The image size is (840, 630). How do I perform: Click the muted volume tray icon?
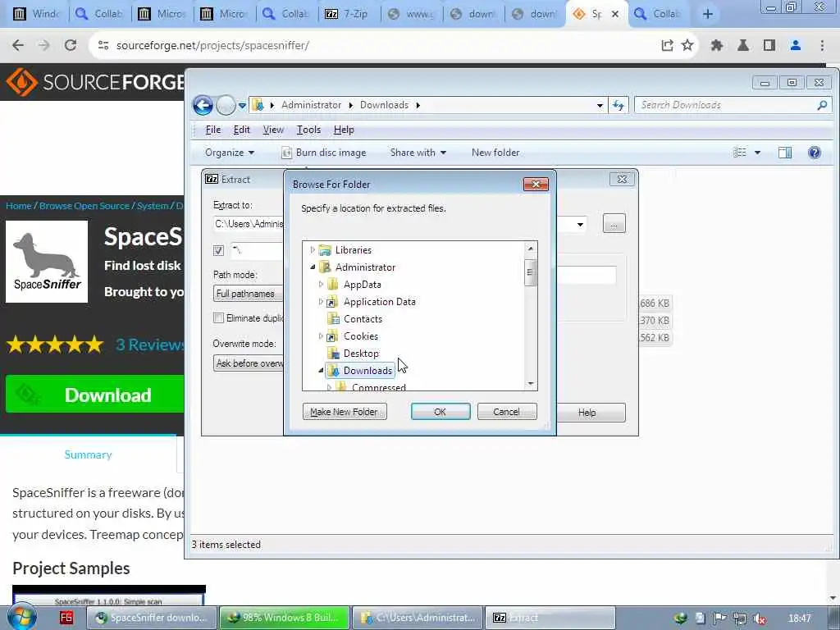click(x=759, y=619)
